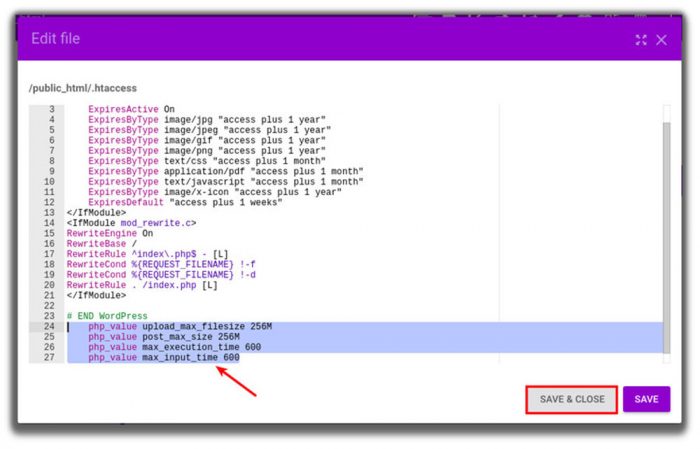Click the 'upload_max_filesize 256M' line

click(x=180, y=326)
